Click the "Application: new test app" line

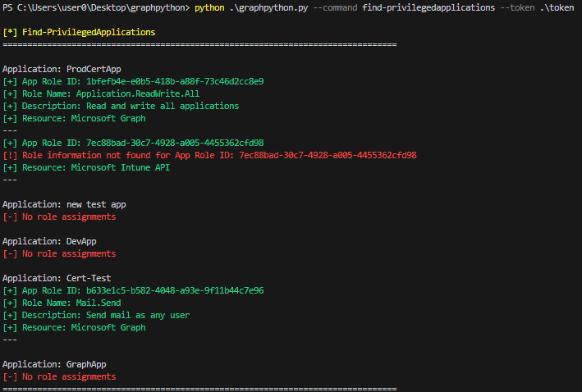(64, 204)
